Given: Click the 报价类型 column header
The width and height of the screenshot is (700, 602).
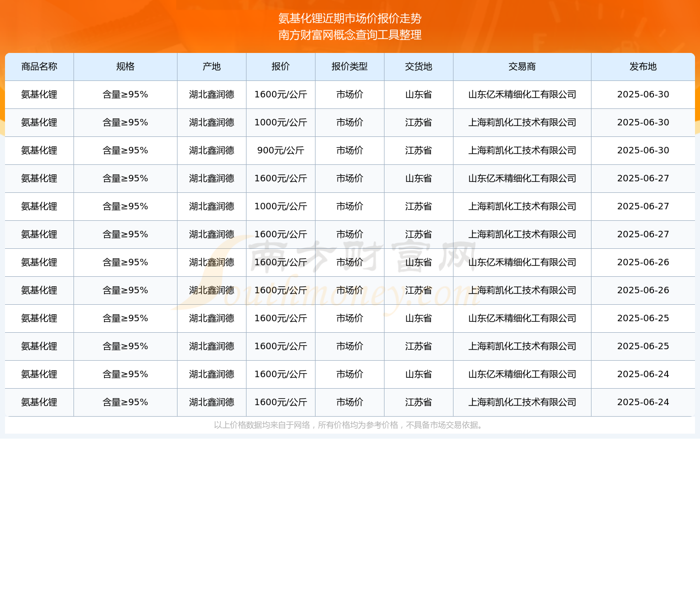Looking at the screenshot, I should point(349,66).
